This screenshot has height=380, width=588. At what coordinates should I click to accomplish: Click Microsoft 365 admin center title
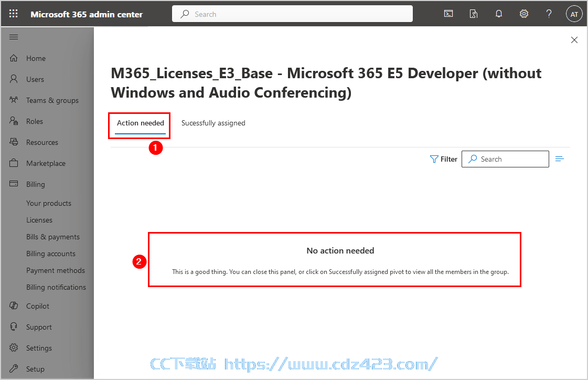(x=86, y=14)
